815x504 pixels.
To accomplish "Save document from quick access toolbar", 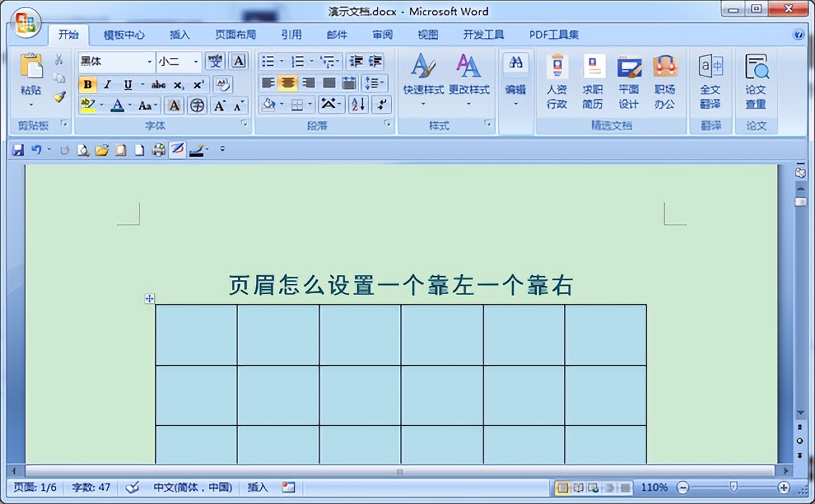I will (x=18, y=150).
